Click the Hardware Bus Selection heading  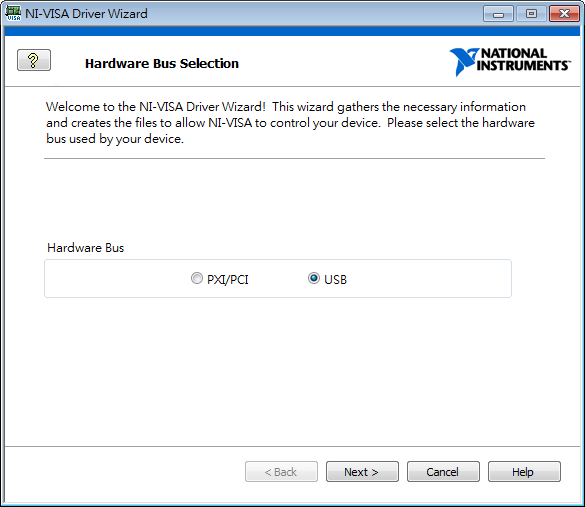(x=162, y=63)
